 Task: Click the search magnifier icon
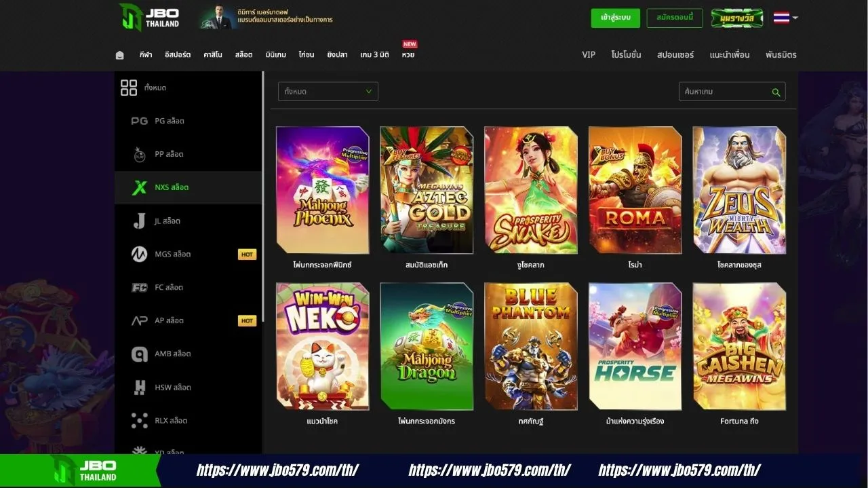pos(776,92)
